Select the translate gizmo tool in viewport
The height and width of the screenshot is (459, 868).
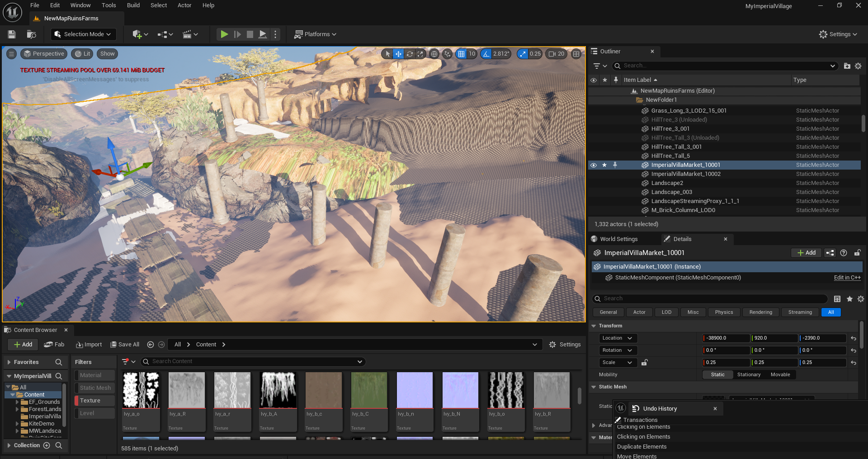coord(398,54)
